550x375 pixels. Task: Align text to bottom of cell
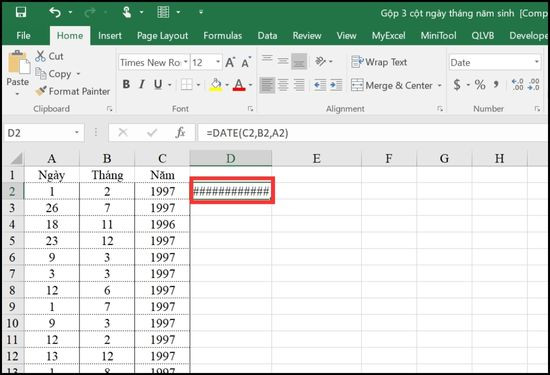(x=299, y=61)
